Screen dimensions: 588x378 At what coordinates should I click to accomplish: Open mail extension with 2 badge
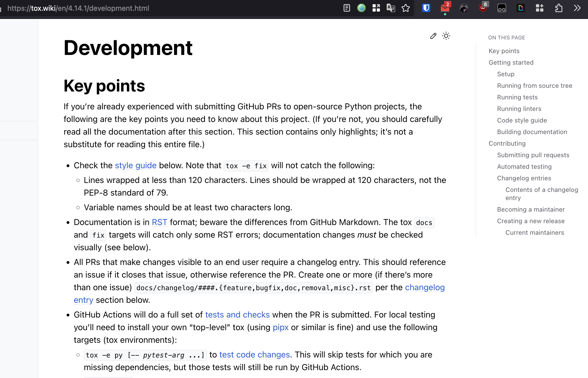445,8
